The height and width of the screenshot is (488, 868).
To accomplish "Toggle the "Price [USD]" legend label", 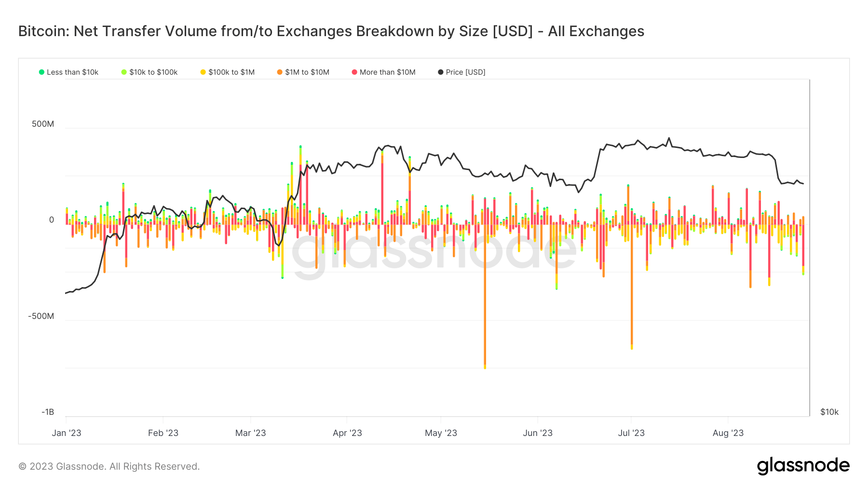I will tap(465, 72).
